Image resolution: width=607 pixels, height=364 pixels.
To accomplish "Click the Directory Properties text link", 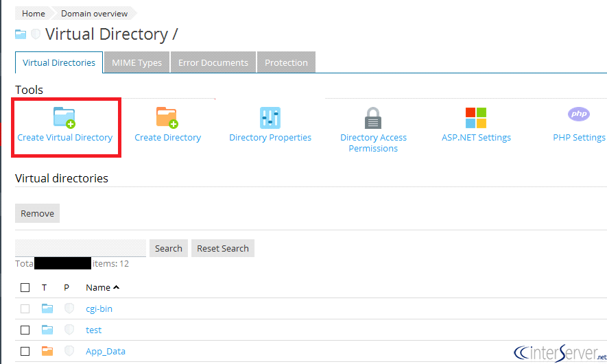I will pyautogui.click(x=270, y=138).
